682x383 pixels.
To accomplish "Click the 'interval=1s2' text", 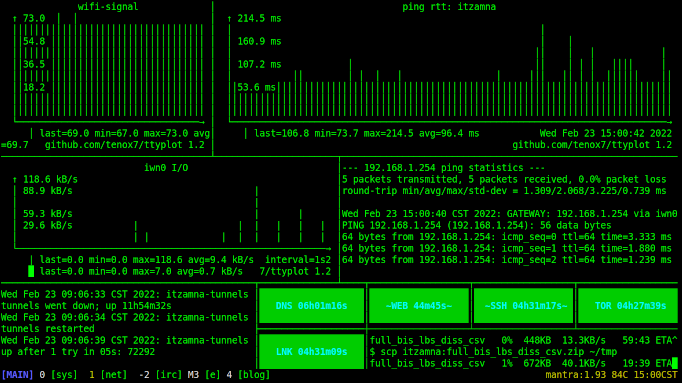I will (x=298, y=260).
